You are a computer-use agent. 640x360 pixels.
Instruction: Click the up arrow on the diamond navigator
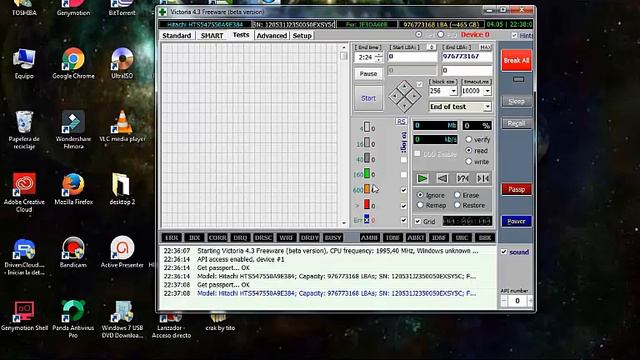tap(404, 87)
